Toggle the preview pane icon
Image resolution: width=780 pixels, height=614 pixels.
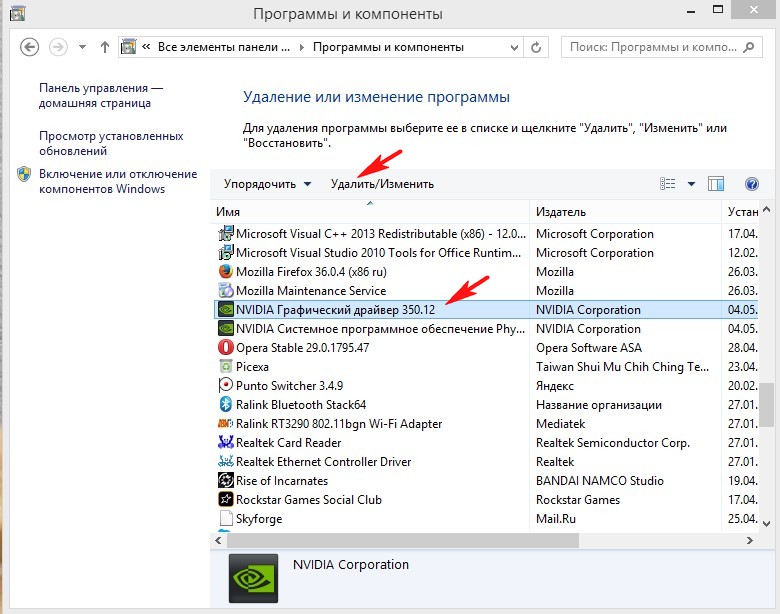point(716,184)
